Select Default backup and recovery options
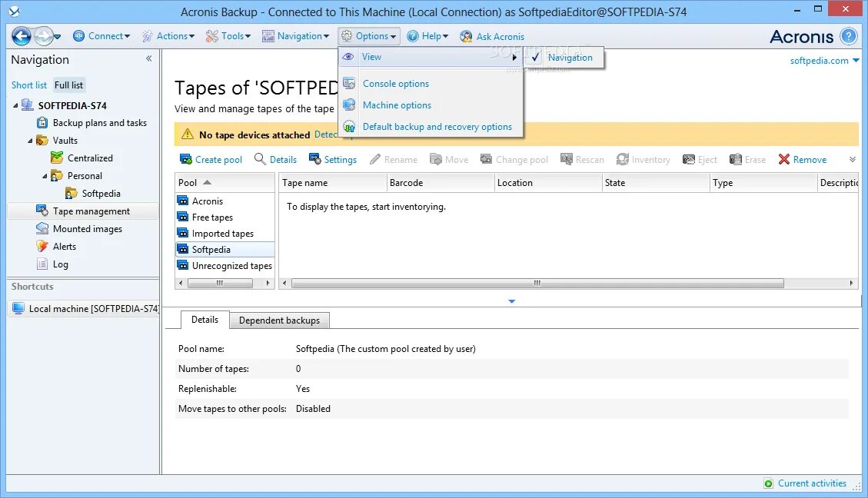This screenshot has width=868, height=498. point(437,127)
